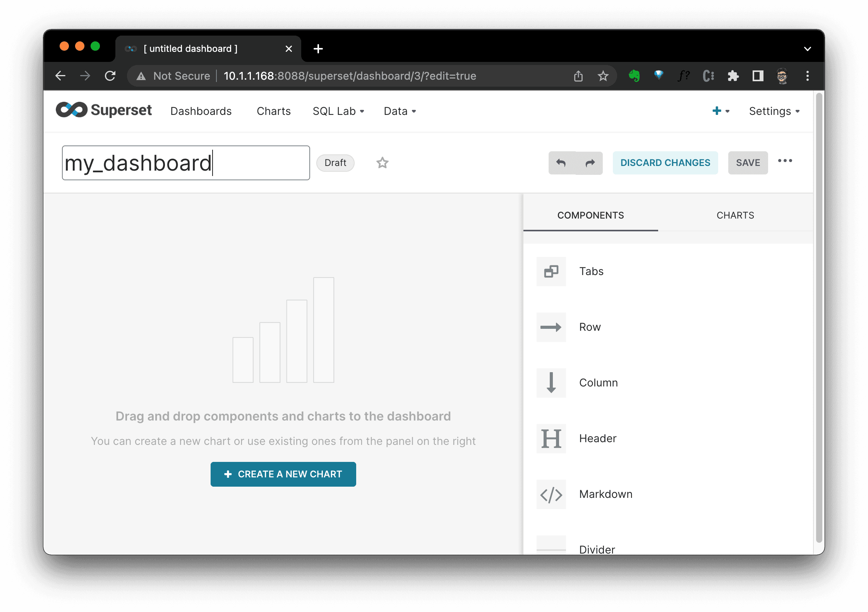The height and width of the screenshot is (612, 868).
Task: Click the undo arrow button
Action: pos(561,163)
